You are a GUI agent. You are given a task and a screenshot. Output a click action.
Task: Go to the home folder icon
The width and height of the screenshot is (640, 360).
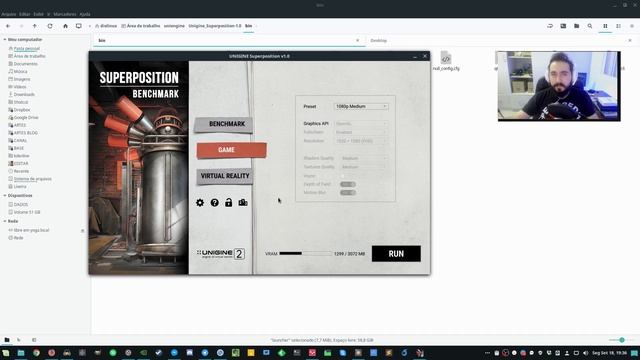point(65,26)
